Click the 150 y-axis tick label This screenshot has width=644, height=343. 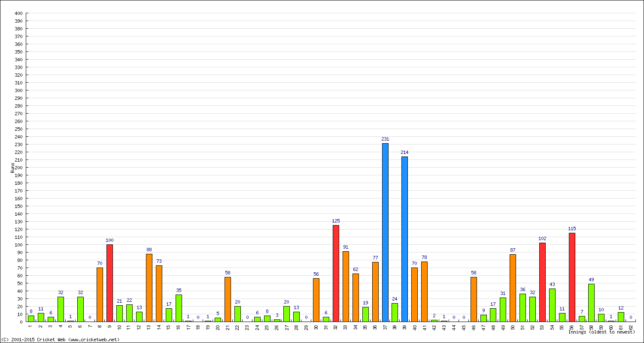[x=18, y=206]
